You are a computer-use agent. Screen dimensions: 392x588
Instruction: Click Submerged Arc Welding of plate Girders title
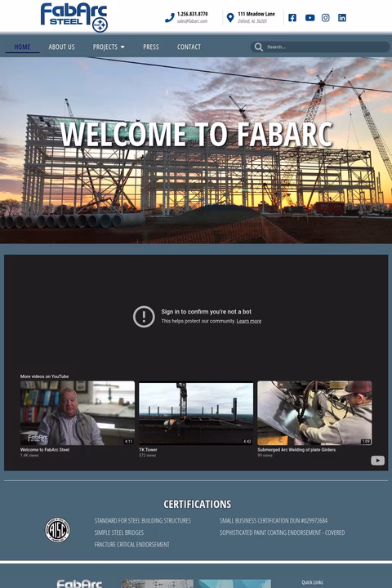(x=296, y=450)
